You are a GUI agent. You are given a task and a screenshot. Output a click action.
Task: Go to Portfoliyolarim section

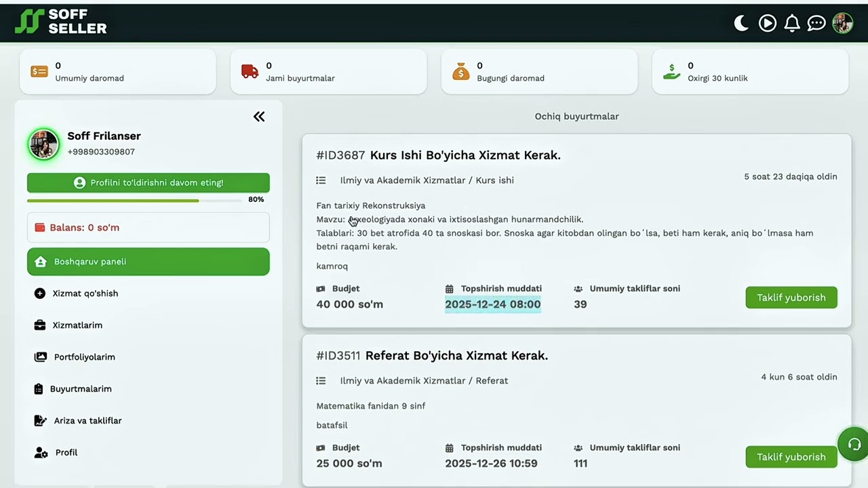pos(84,357)
